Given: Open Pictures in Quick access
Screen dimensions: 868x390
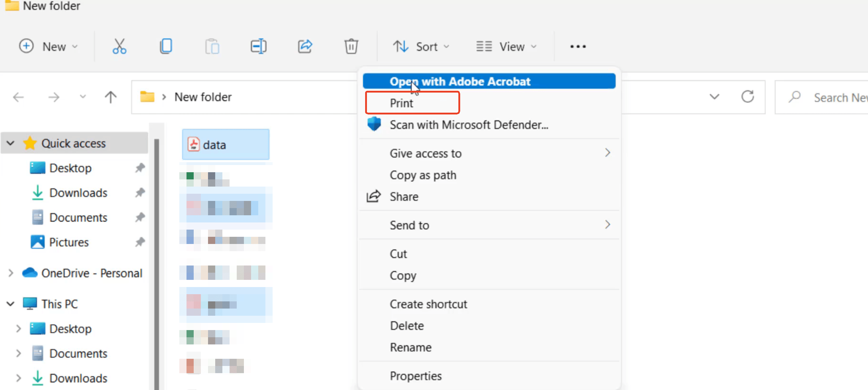Looking at the screenshot, I should click(x=69, y=242).
